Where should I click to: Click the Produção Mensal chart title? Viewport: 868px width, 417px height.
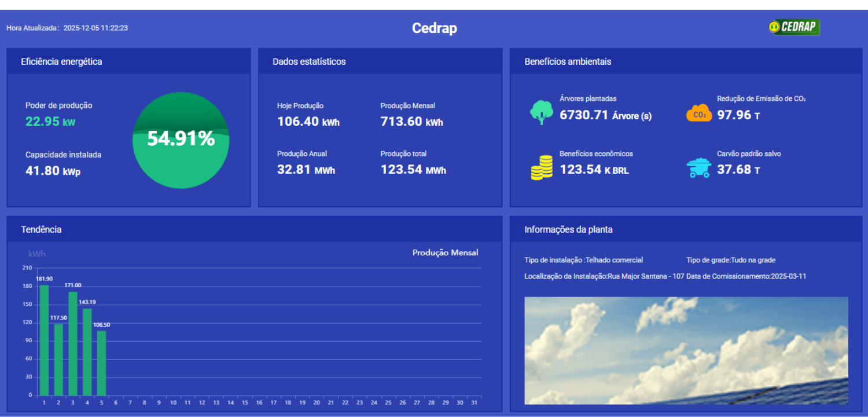point(445,253)
